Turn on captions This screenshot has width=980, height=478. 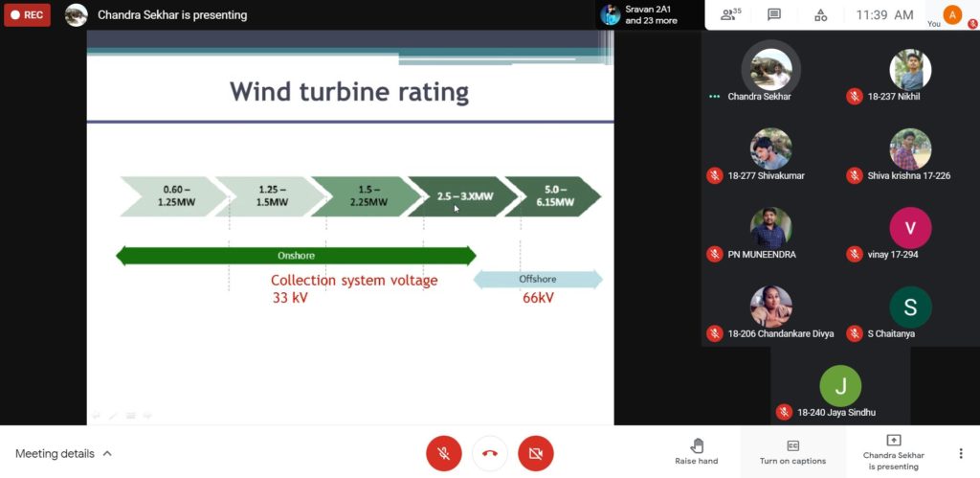point(792,452)
